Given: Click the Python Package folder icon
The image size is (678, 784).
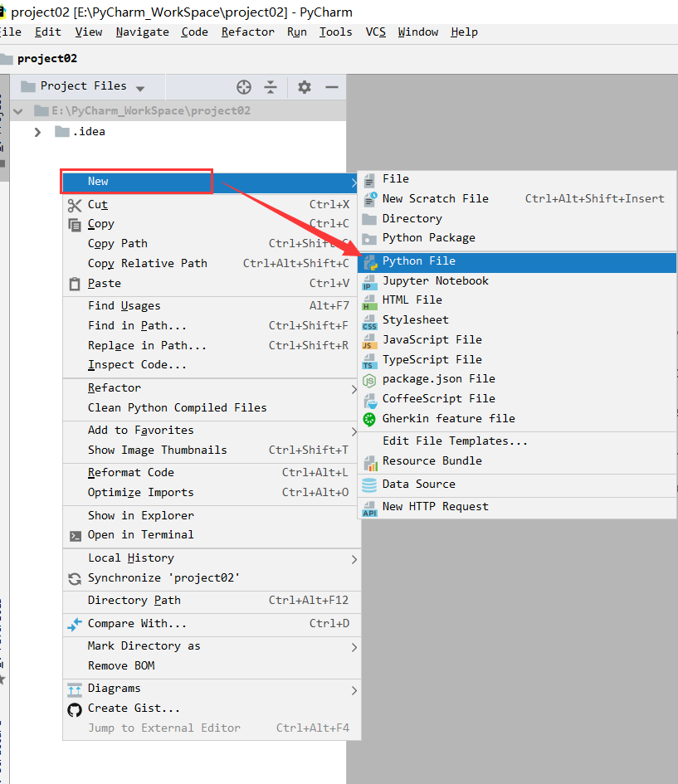Looking at the screenshot, I should click(x=369, y=238).
